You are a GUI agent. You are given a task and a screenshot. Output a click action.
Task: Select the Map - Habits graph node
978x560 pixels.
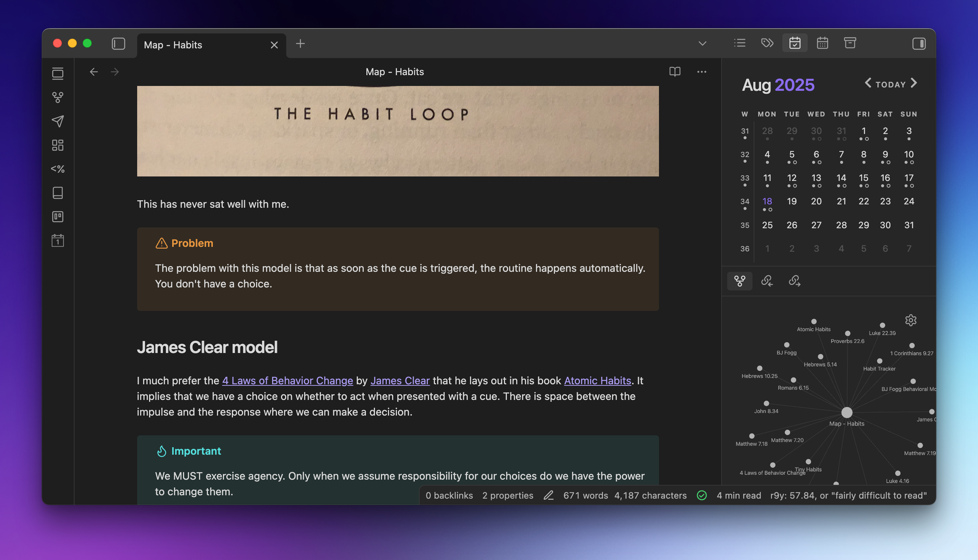[847, 412]
